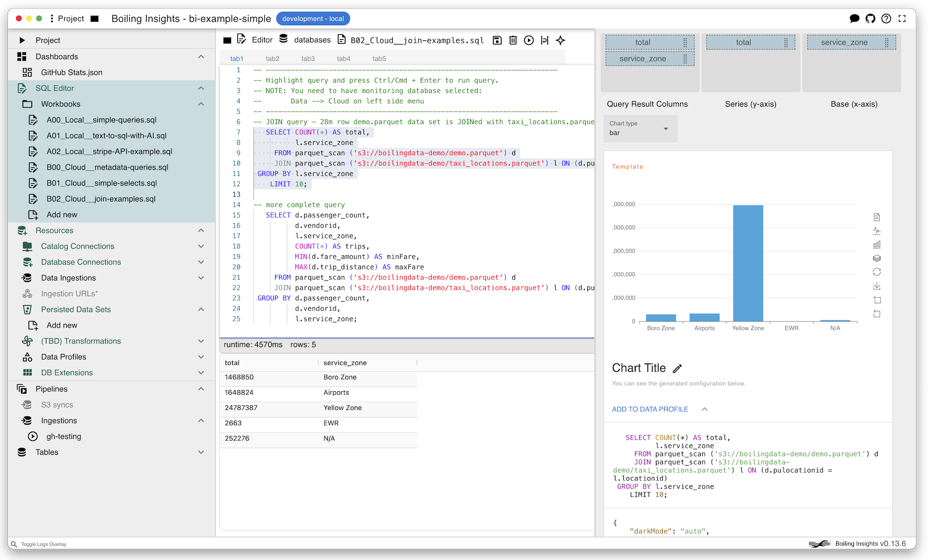Delete the workbook using the trash icon
The image size is (928, 560).
pyautogui.click(x=513, y=40)
